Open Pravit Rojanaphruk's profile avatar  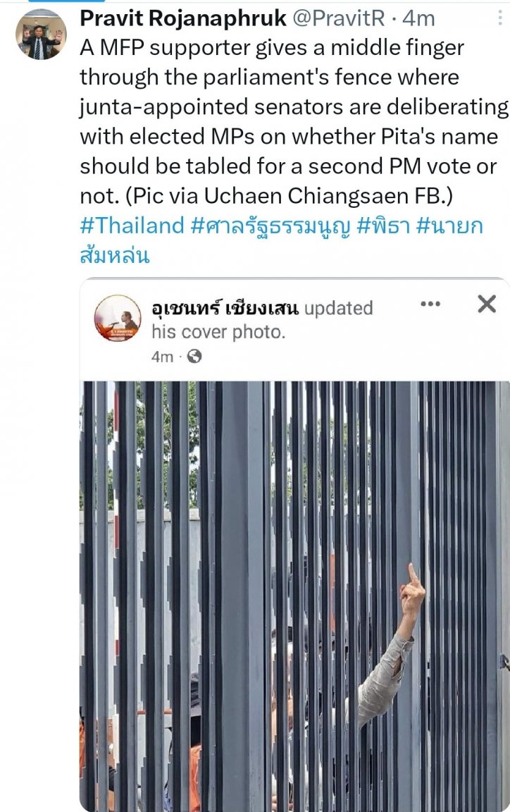[41, 34]
